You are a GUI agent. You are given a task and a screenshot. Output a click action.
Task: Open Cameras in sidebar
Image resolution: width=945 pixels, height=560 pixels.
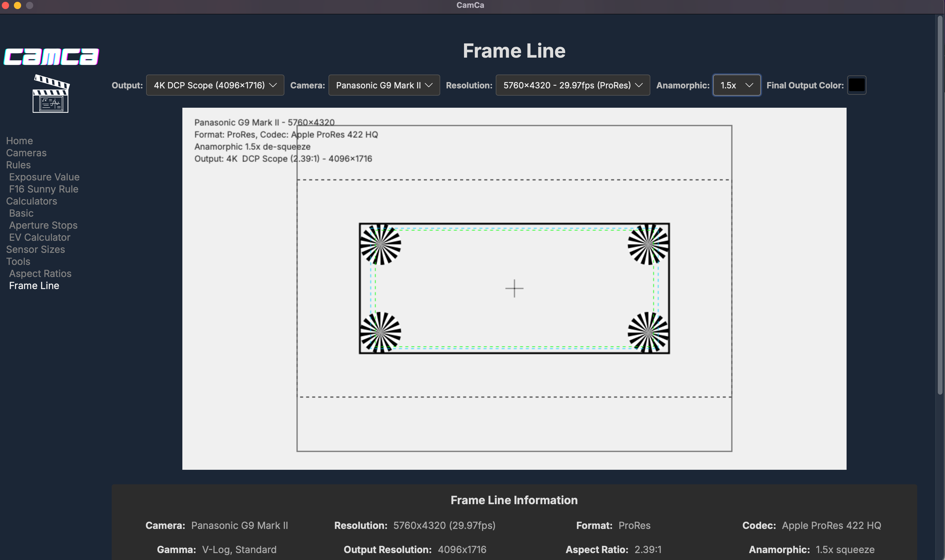27,153
